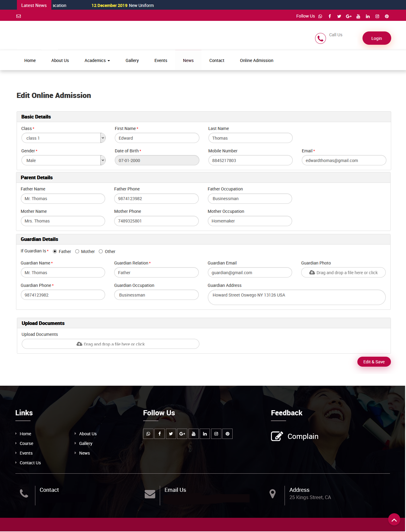Click footer Instagram social icon
Screen dimensions: 406x532
click(x=216, y=434)
